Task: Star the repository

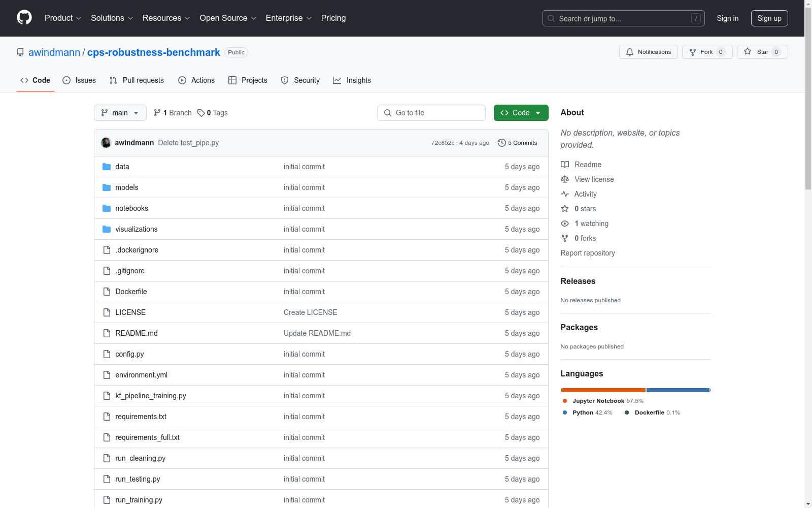Action: pyautogui.click(x=762, y=52)
